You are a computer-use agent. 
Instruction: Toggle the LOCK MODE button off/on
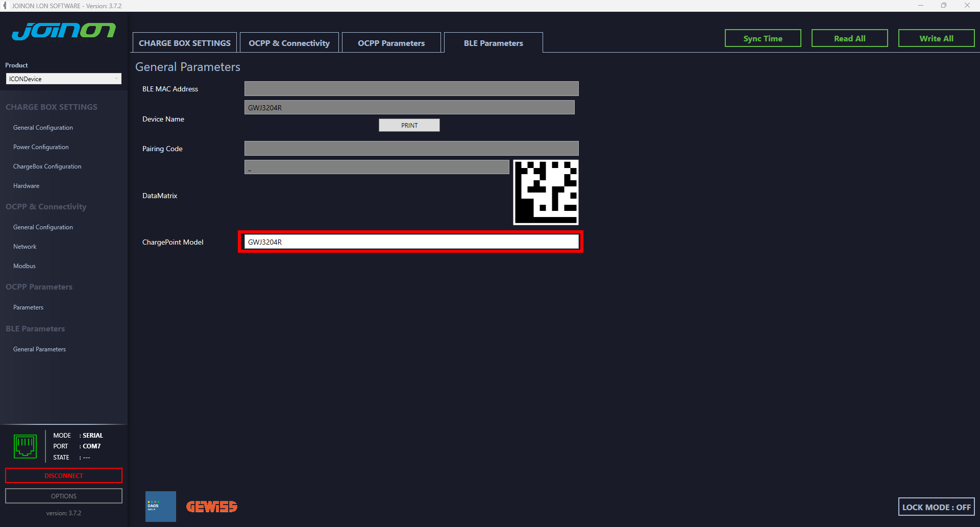[936, 507]
